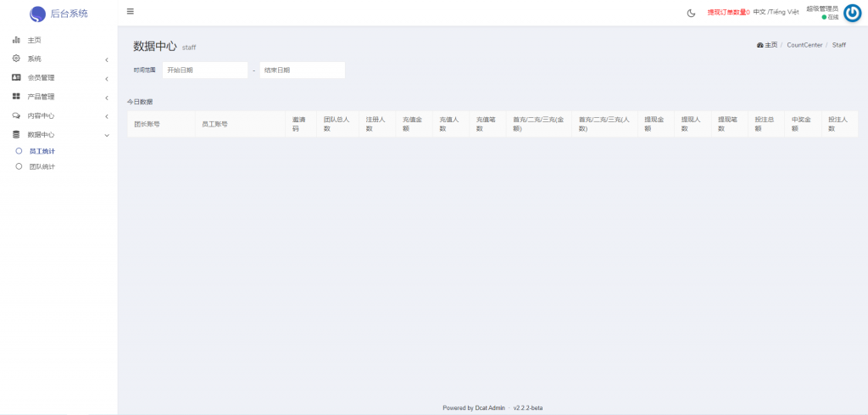Collapse the 数据中心 menu arrow
Viewport: 868px width, 415px height.
(106, 135)
